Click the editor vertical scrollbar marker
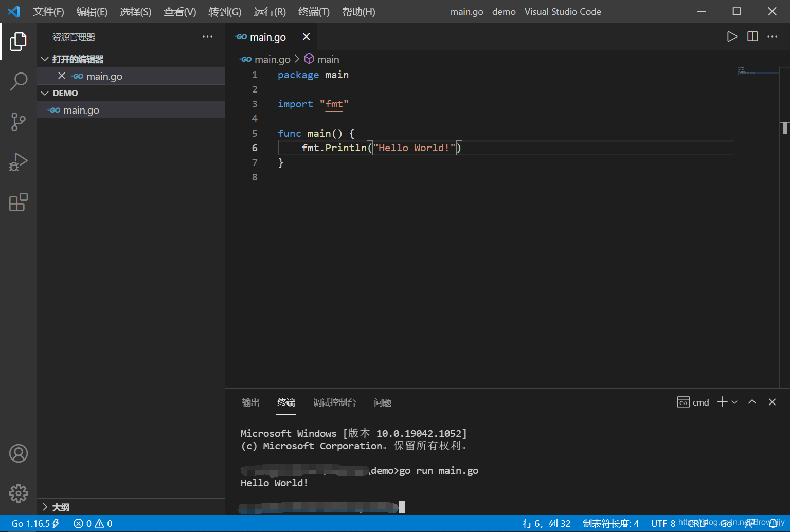The image size is (790, 532). 784,127
